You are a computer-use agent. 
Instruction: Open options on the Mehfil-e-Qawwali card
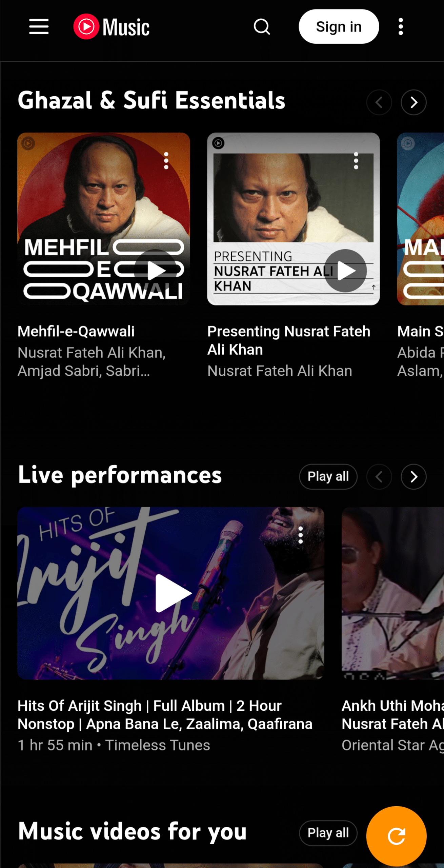(x=166, y=161)
